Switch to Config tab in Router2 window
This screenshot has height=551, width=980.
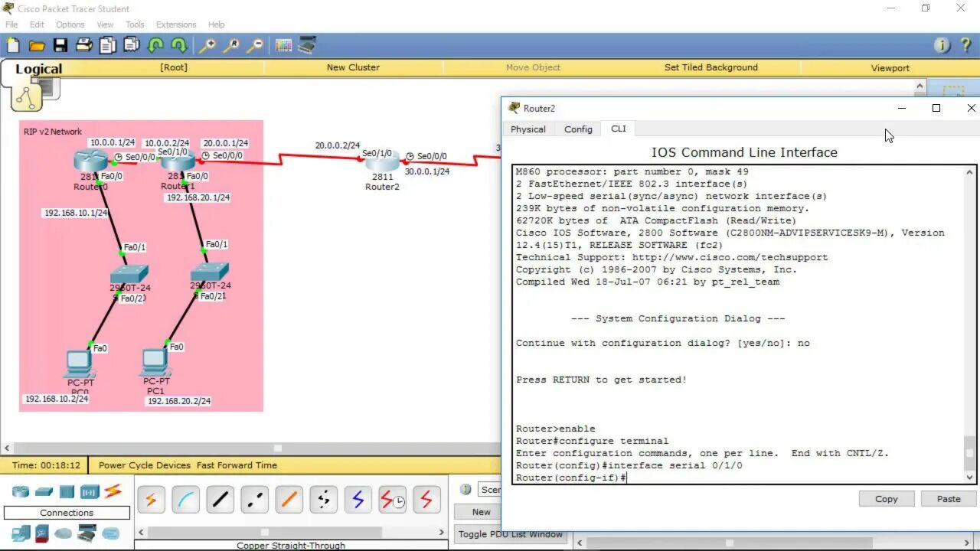[x=578, y=129]
